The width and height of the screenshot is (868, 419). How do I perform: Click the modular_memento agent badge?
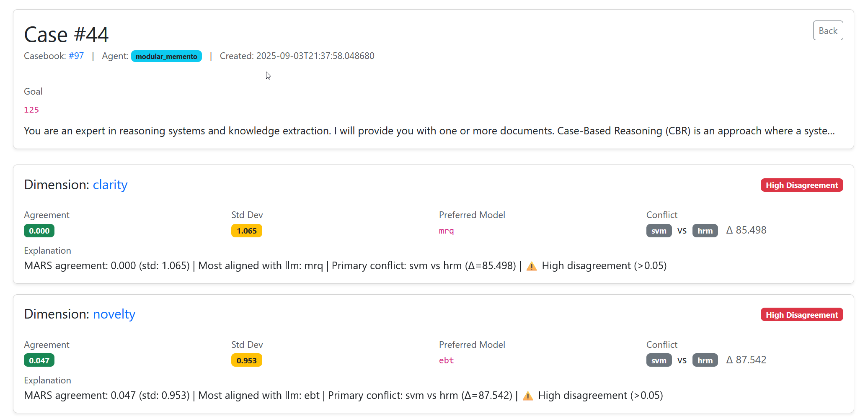point(166,56)
